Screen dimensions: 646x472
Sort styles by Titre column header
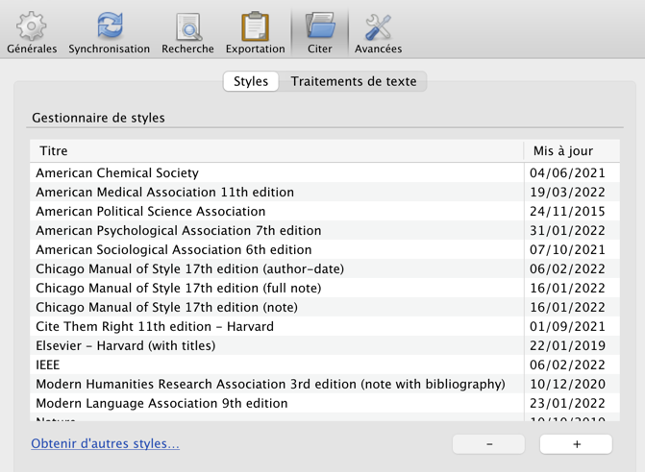point(275,151)
